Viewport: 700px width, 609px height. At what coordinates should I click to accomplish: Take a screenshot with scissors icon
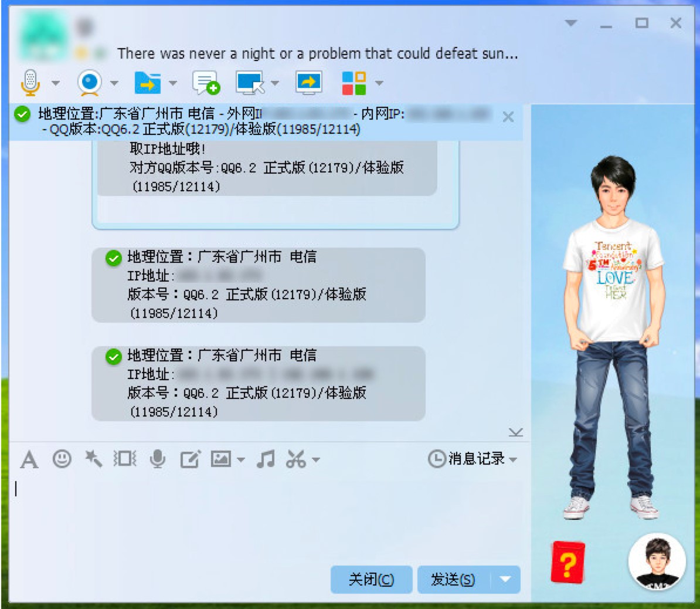pos(297,459)
